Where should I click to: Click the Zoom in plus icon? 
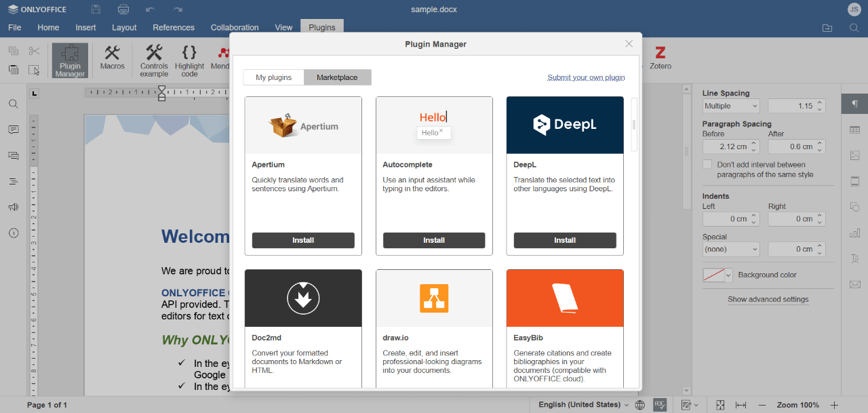tap(834, 405)
